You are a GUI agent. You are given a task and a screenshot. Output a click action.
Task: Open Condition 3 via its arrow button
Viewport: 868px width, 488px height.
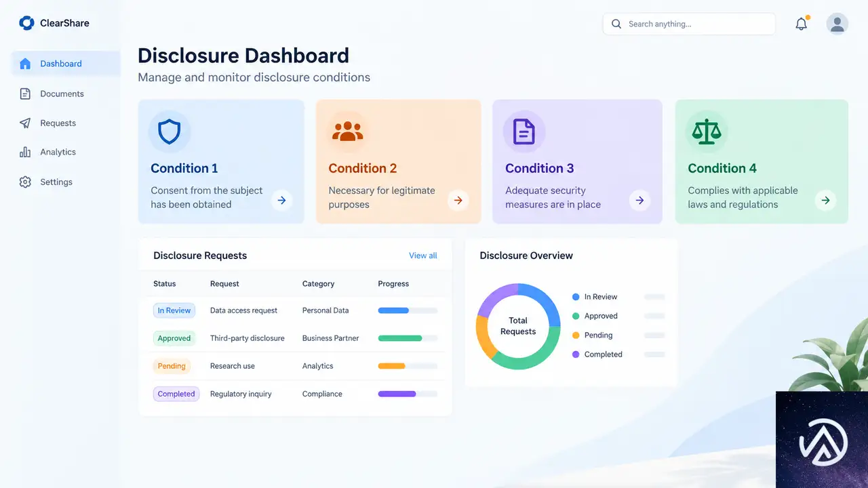tap(639, 201)
